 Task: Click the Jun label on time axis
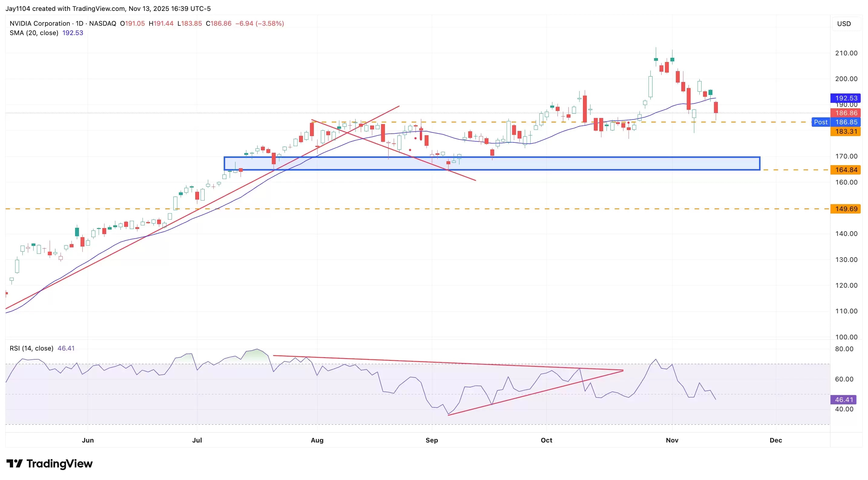tap(87, 440)
